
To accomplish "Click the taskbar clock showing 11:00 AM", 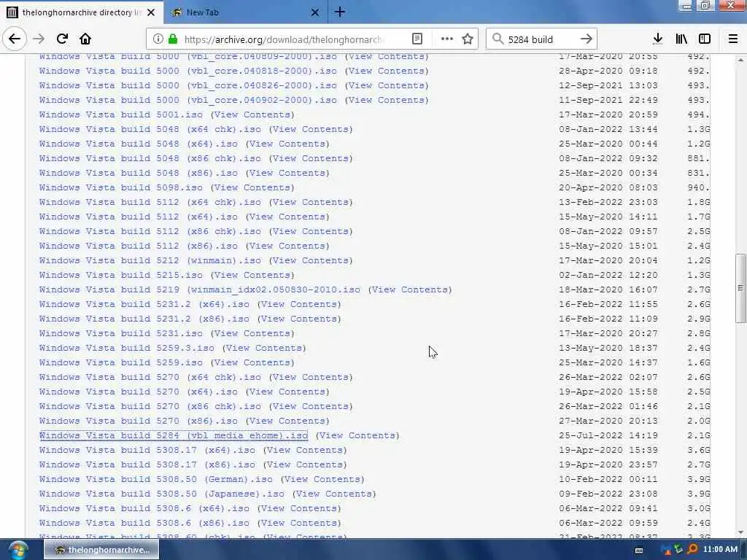I will (x=720, y=550).
